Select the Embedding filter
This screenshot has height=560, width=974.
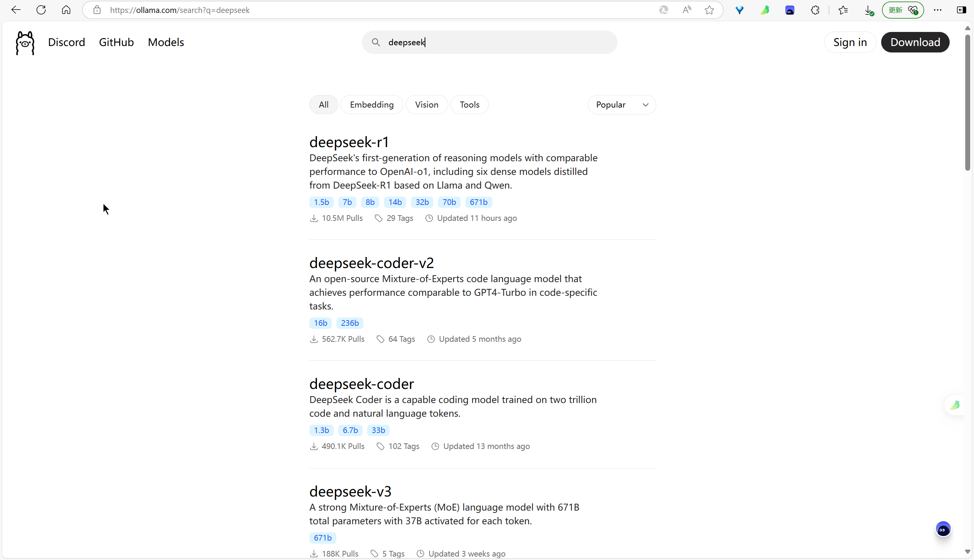[371, 105]
